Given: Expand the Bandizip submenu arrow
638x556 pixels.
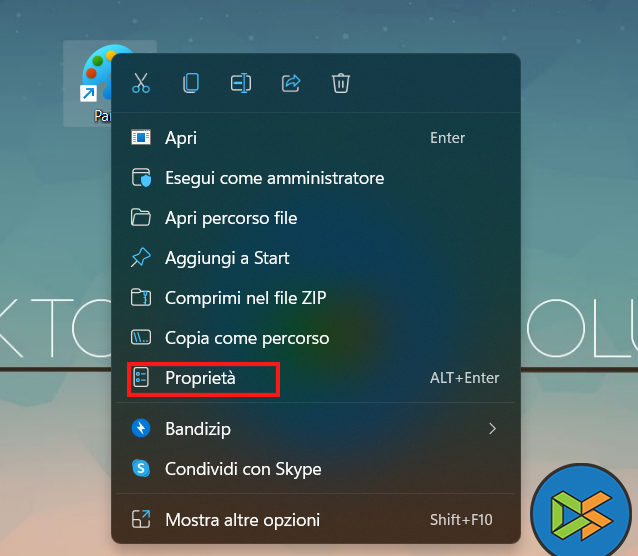Looking at the screenshot, I should pyautogui.click(x=492, y=429).
